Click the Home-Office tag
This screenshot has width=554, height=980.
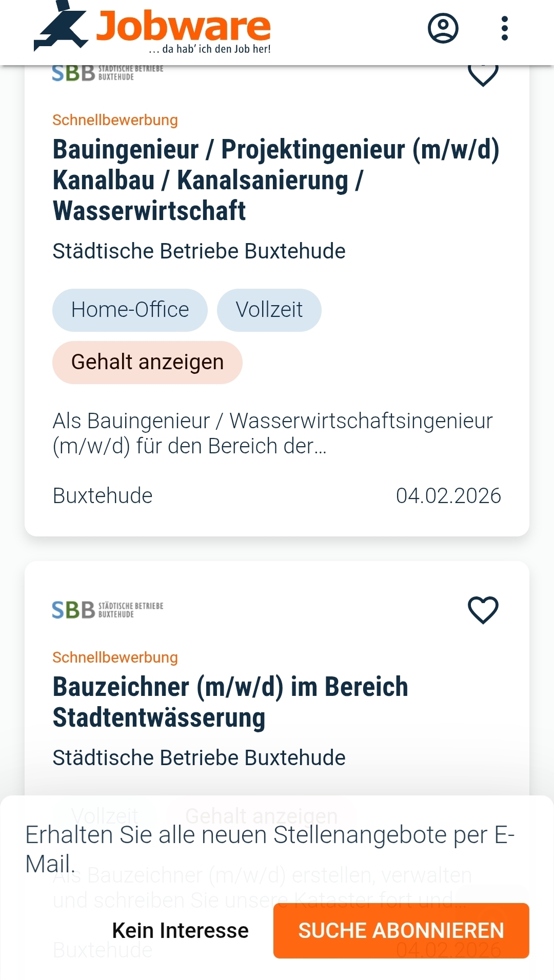click(x=130, y=310)
